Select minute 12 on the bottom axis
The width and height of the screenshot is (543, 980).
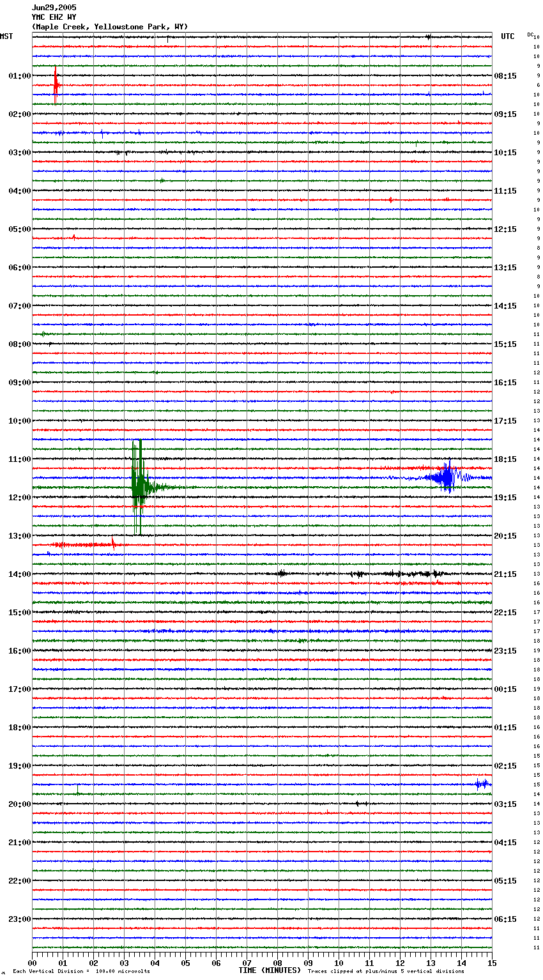click(400, 963)
